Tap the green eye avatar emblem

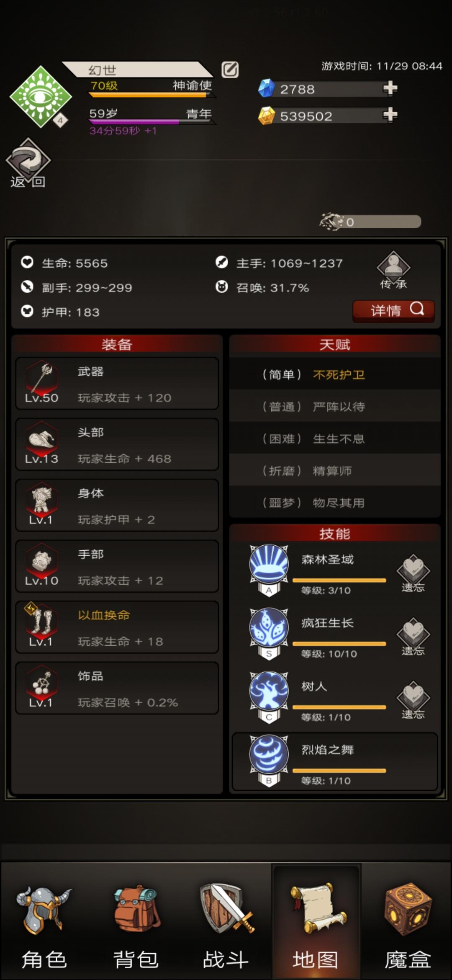40,97
